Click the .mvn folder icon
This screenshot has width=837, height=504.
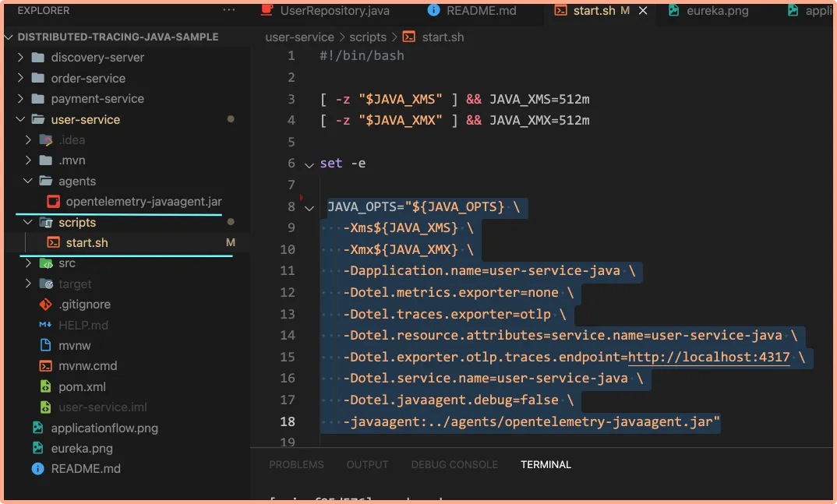pos(46,160)
